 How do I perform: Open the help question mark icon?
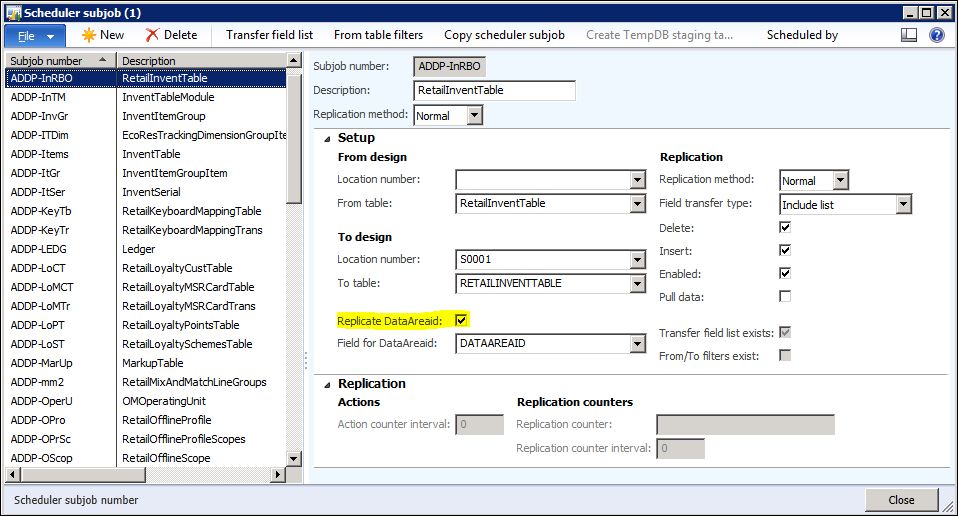point(937,35)
